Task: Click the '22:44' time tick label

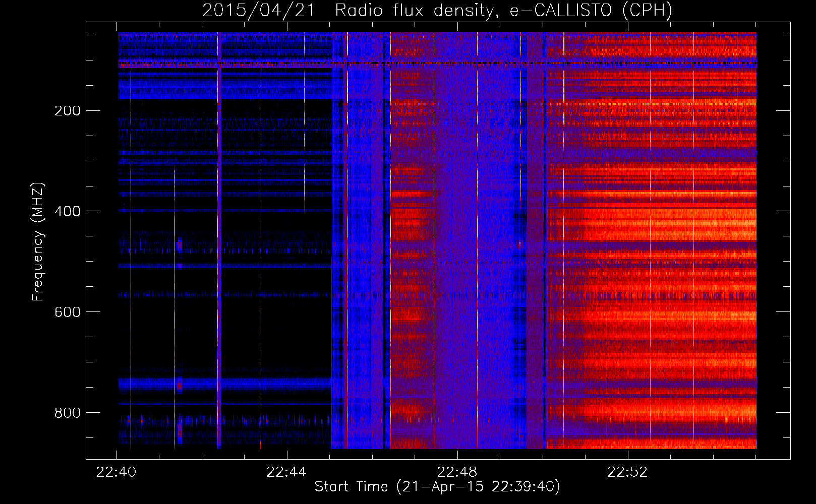Action: pyautogui.click(x=286, y=472)
